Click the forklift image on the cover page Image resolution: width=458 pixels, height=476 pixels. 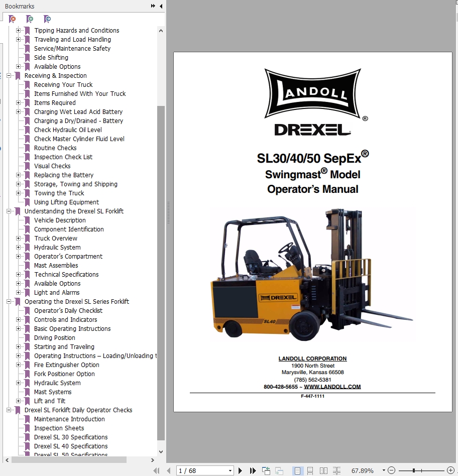(312, 275)
